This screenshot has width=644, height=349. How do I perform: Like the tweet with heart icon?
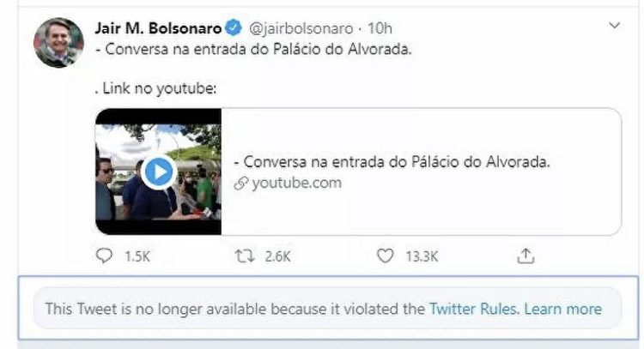pyautogui.click(x=386, y=256)
